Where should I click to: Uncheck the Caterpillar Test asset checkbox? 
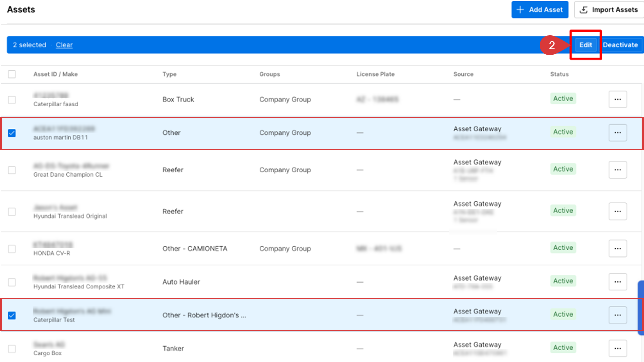[12, 315]
